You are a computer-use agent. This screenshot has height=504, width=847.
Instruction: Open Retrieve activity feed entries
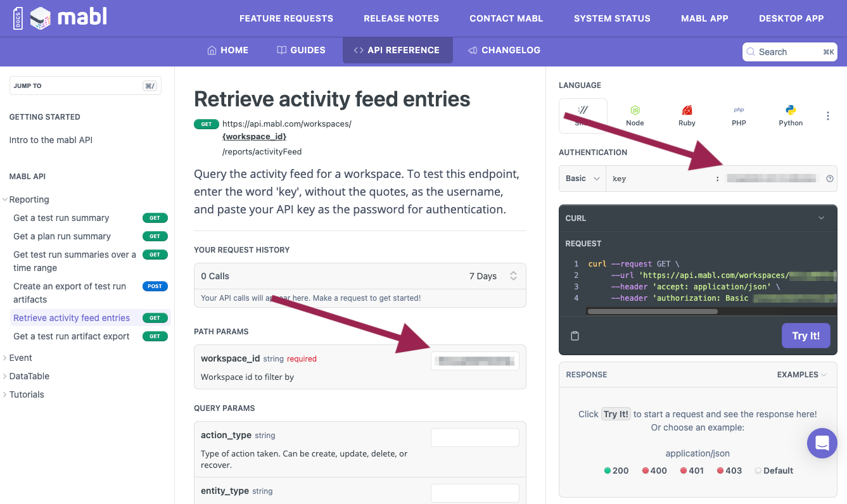[x=72, y=318]
